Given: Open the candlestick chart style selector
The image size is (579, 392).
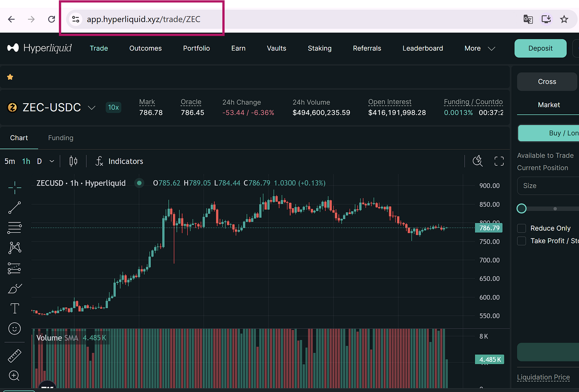Looking at the screenshot, I should pyautogui.click(x=74, y=161).
